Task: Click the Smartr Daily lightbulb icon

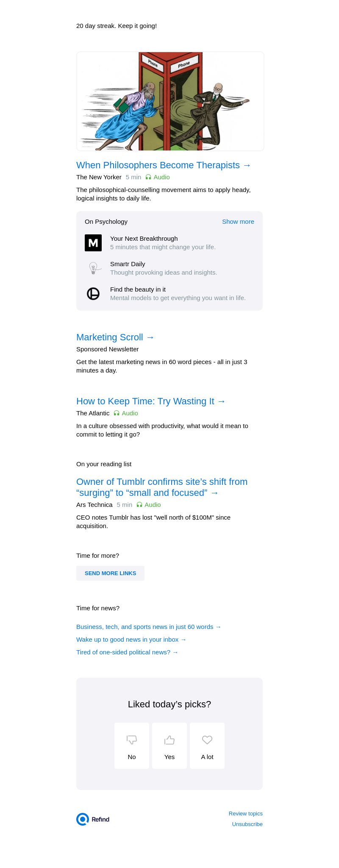Action: pos(93,268)
